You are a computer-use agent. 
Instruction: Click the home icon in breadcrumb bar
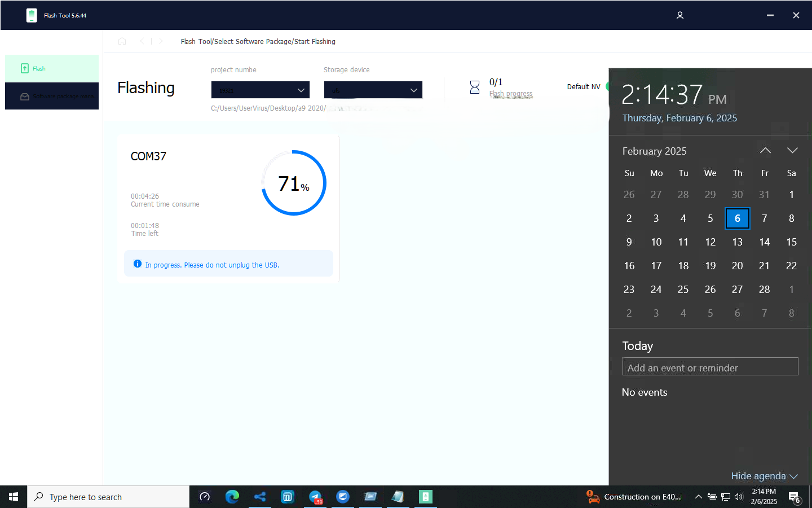pos(122,41)
